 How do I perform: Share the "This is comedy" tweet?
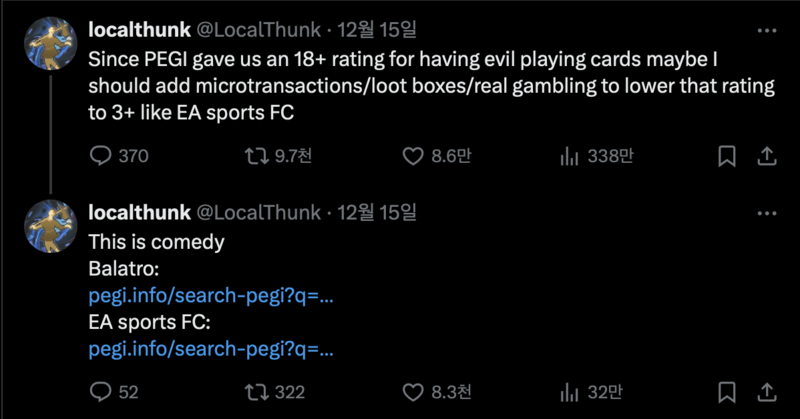pyautogui.click(x=766, y=390)
